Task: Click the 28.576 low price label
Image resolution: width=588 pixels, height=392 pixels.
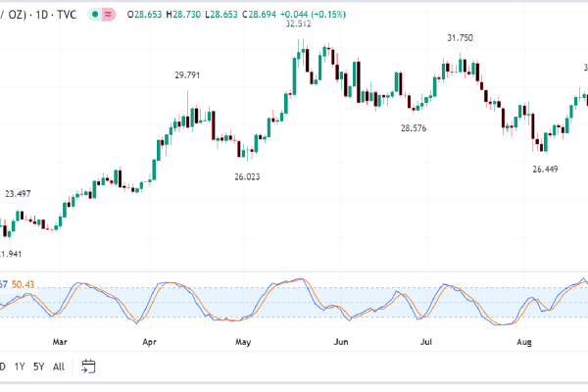Action: click(x=414, y=128)
